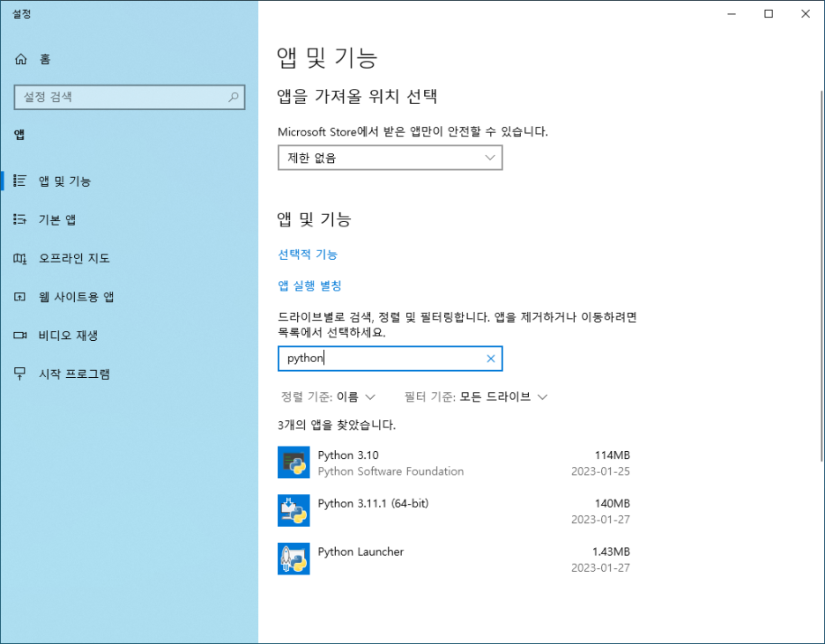Minimize the 설정 window
This screenshot has height=644, width=825.
(732, 14)
